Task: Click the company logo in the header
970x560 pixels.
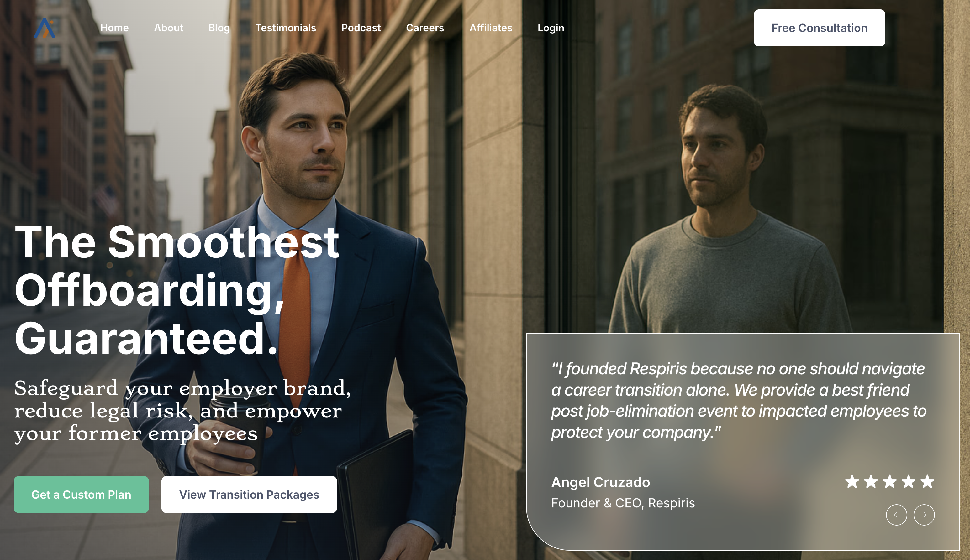Action: 45,28
